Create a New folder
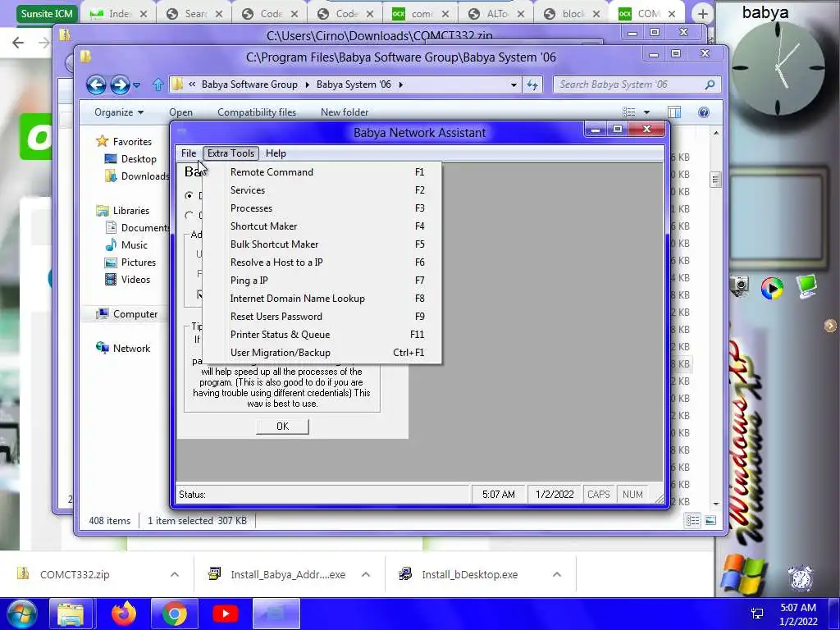 pos(345,112)
